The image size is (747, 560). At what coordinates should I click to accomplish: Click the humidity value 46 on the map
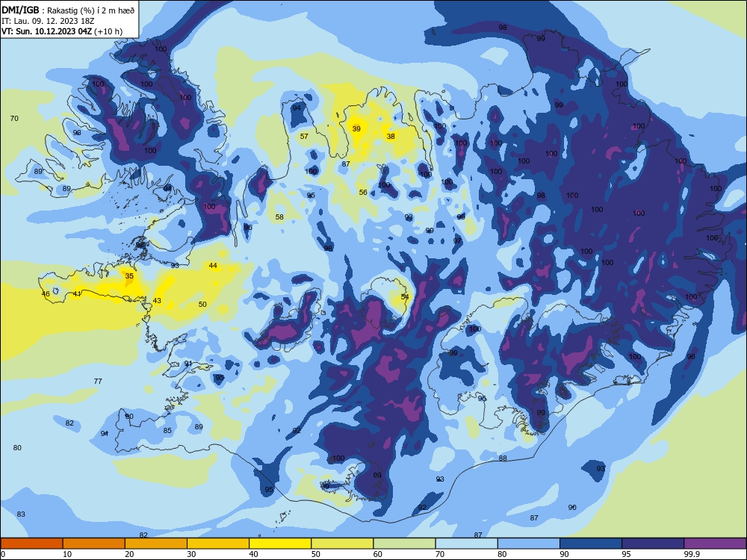click(x=46, y=293)
